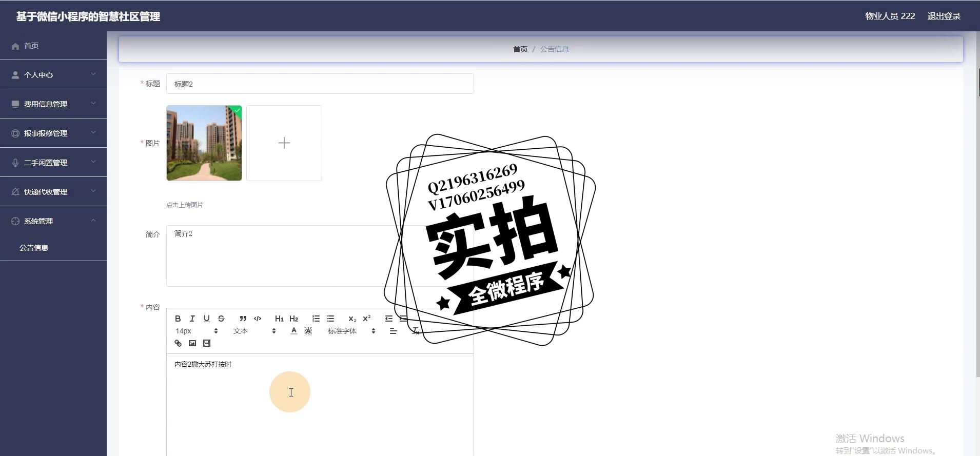Expand the 快递代收管理 chevron

93,191
